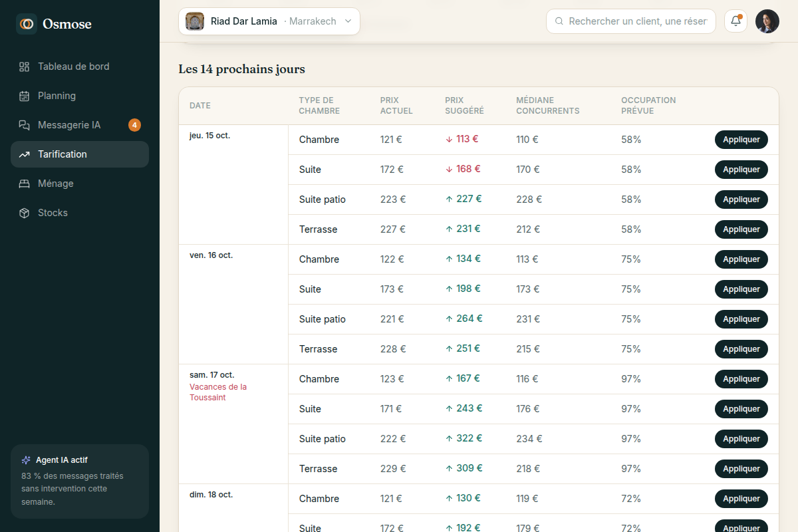Click the 'Vacances de la Toussaint' label
798x532 pixels.
[x=218, y=392]
